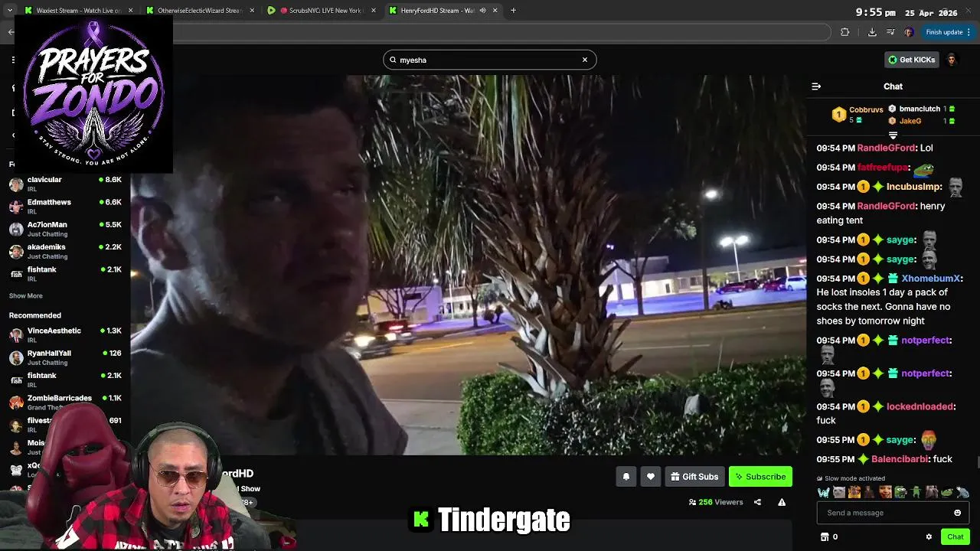
Task: Click the green Subscribe button
Action: 760,477
